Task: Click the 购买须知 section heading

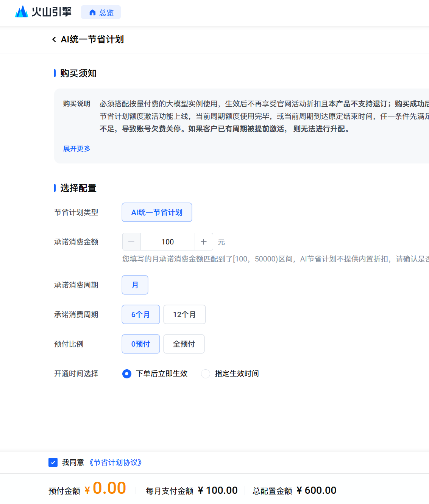Action: (x=78, y=73)
